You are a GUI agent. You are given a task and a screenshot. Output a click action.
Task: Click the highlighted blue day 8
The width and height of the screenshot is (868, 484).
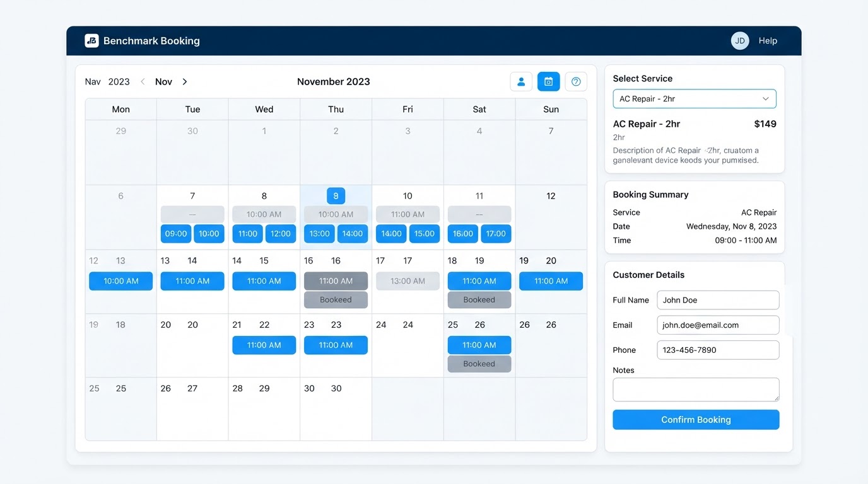[x=336, y=196]
